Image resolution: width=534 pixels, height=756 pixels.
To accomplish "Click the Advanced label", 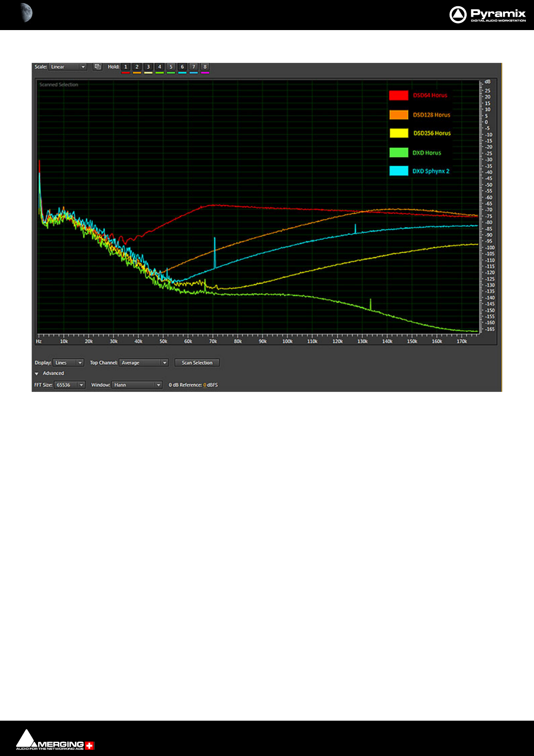I will click(53, 374).
